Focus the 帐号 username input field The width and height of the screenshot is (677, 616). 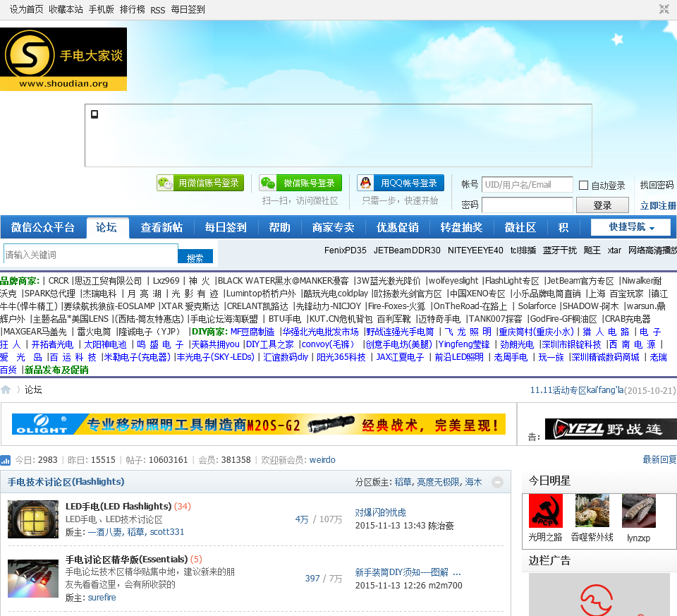coord(527,185)
